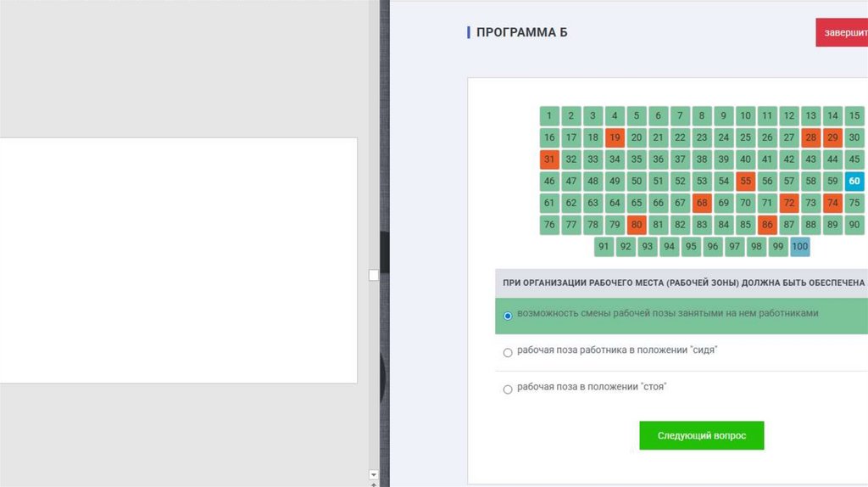Jump to question tile 68
This screenshot has width=868, height=487.
tap(701, 203)
